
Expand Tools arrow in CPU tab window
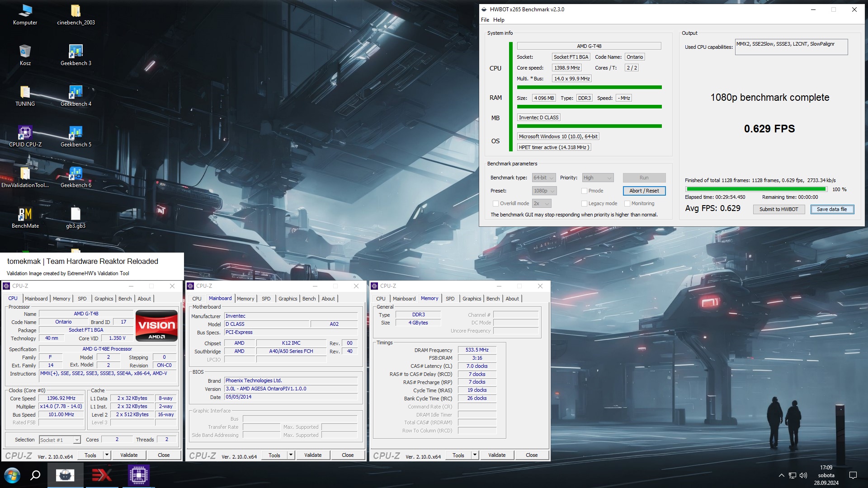coord(107,455)
